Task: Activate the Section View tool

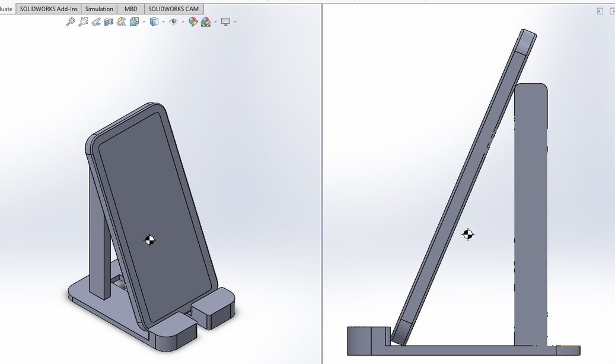Action: point(109,22)
